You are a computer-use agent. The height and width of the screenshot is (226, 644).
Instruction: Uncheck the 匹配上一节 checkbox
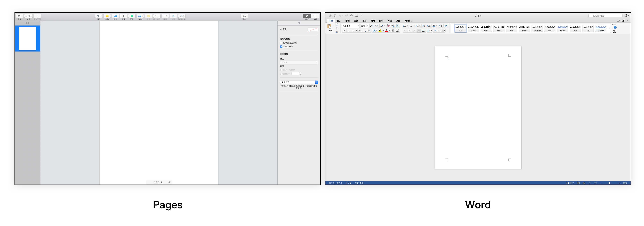click(x=281, y=47)
